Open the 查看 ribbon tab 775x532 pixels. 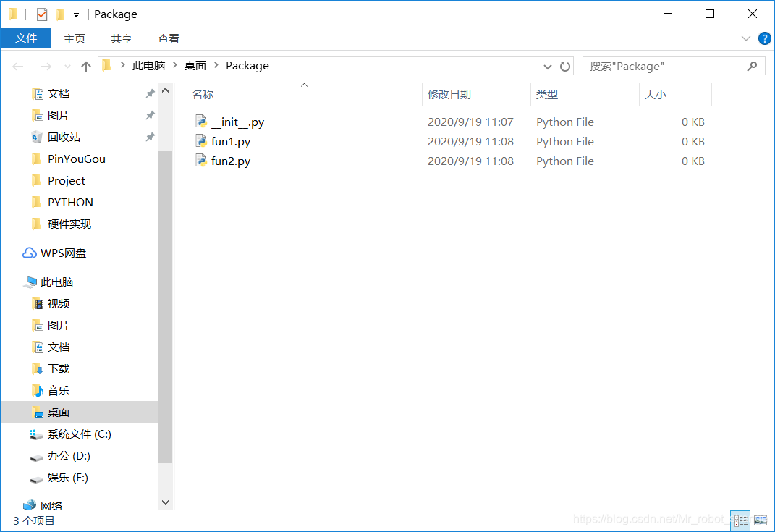168,38
